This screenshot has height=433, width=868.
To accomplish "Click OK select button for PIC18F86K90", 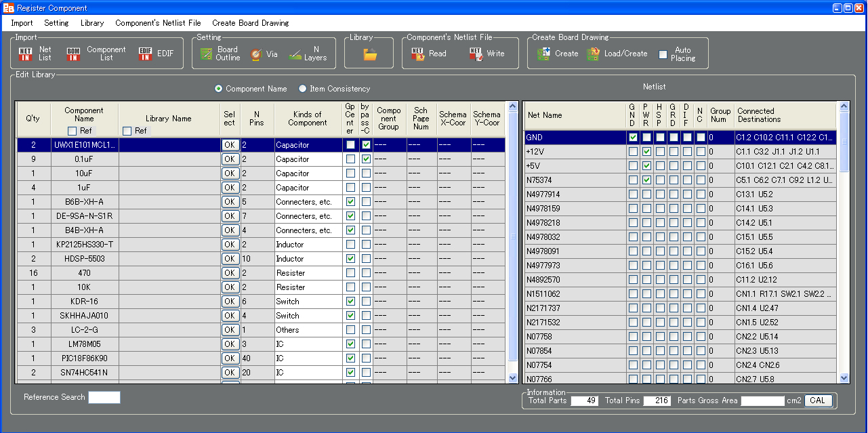I will pyautogui.click(x=230, y=358).
